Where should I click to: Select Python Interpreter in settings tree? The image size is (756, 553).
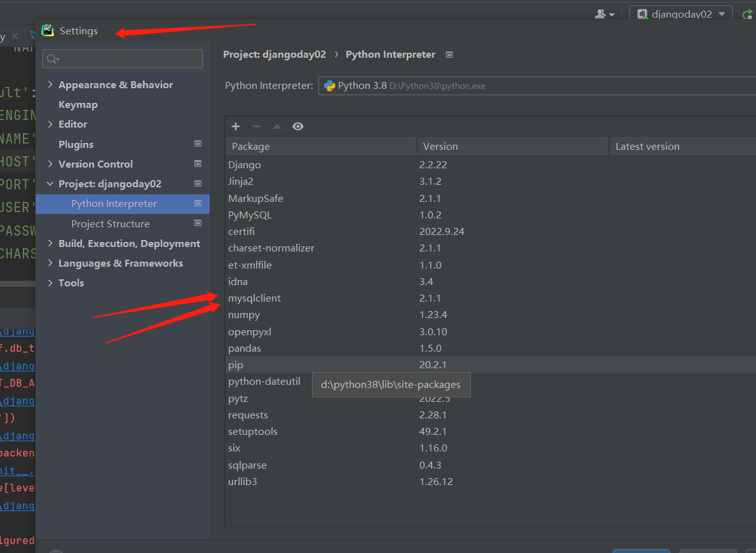tap(123, 204)
